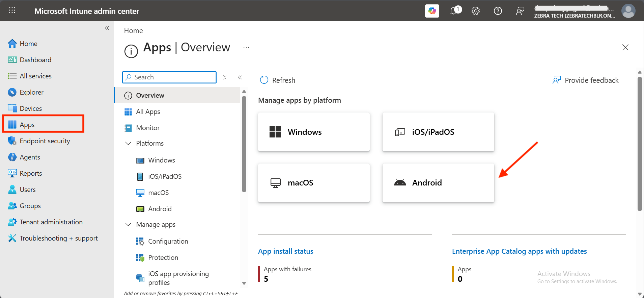644x298 pixels.
Task: Click the Users sidebar icon
Action: click(12, 190)
